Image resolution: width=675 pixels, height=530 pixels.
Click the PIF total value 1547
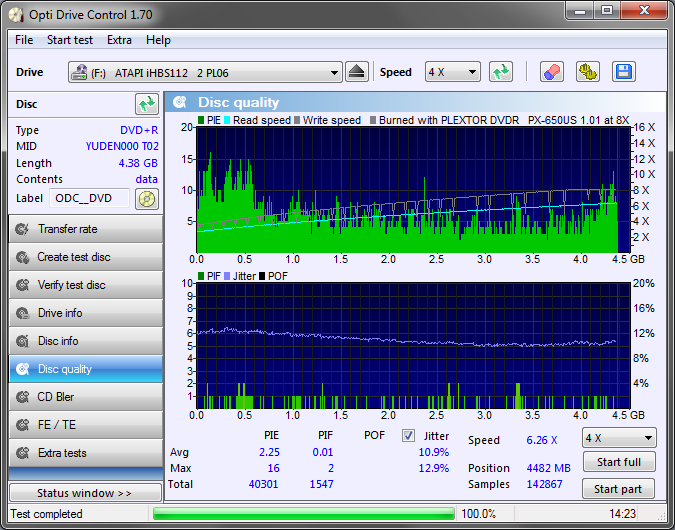pos(322,484)
